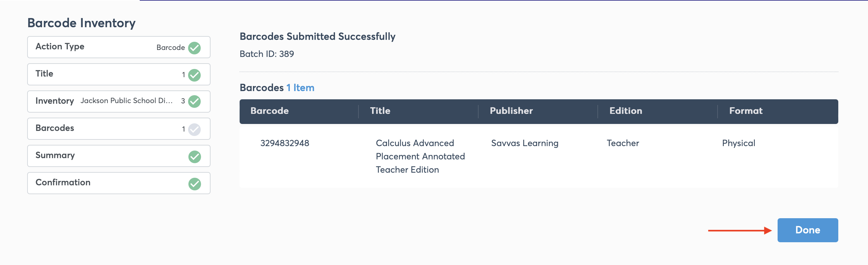The height and width of the screenshot is (265, 868).
Task: Click the 1 Item count link
Action: click(300, 88)
